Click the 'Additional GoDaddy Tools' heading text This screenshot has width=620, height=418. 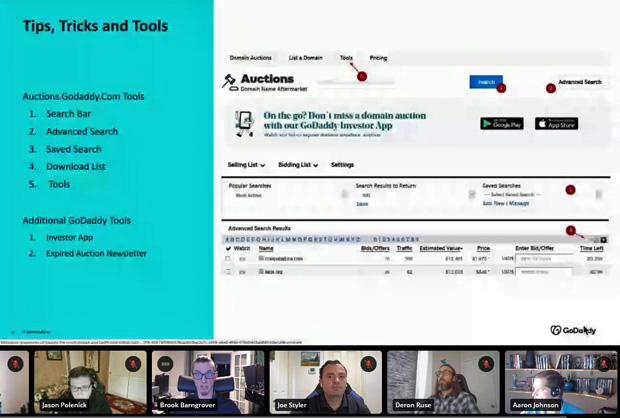point(77,221)
